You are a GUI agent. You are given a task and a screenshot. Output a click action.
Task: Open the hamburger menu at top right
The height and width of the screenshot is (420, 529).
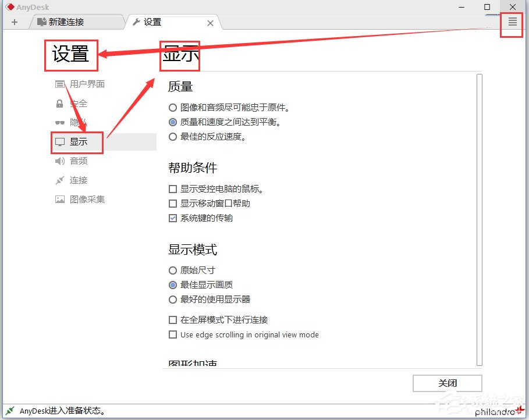pyautogui.click(x=511, y=22)
